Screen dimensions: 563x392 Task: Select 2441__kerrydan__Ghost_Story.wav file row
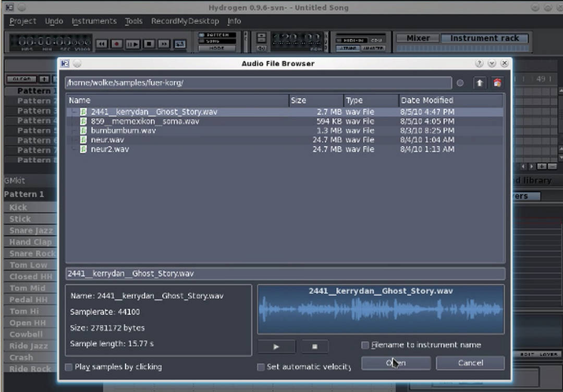click(x=285, y=112)
